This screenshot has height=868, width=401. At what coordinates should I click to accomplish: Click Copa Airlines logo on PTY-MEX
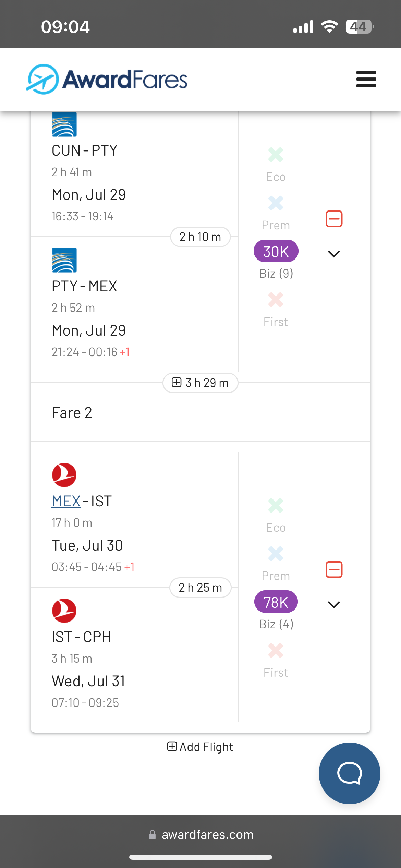64,260
